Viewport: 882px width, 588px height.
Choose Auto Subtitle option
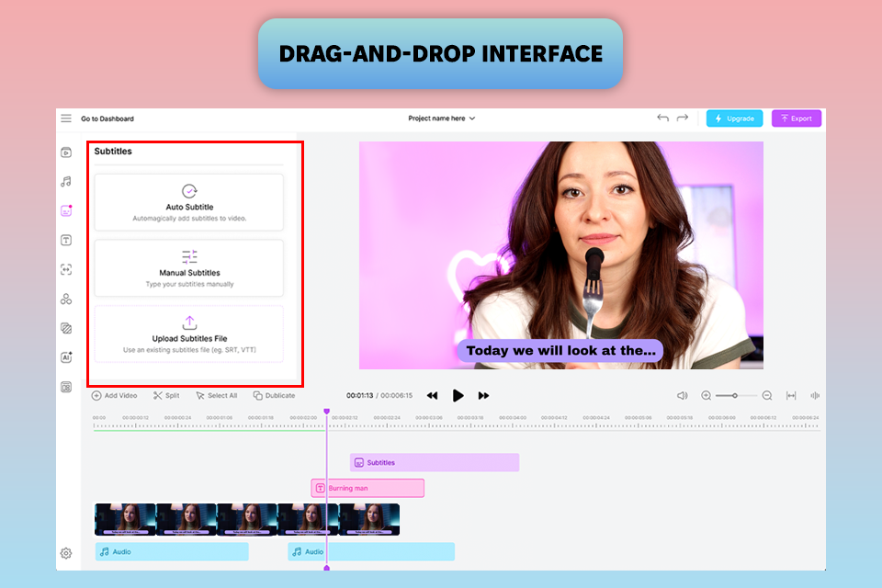tap(189, 202)
